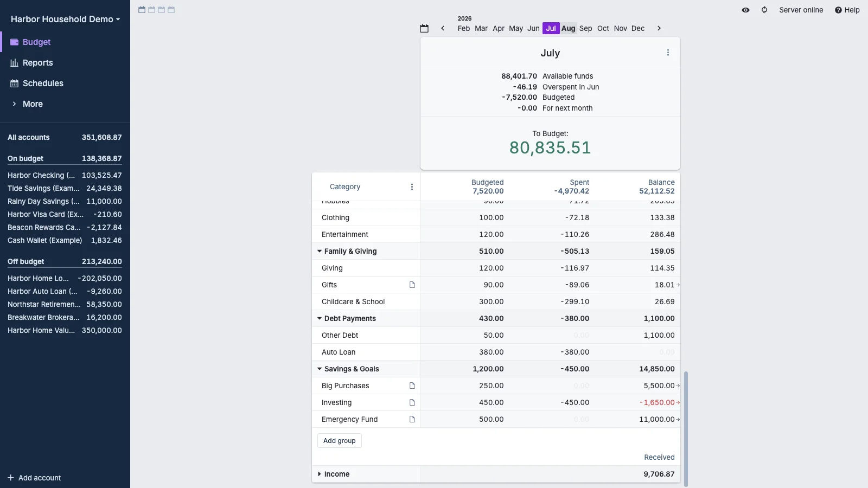
Task: Switch to Aug month tab
Action: point(568,28)
